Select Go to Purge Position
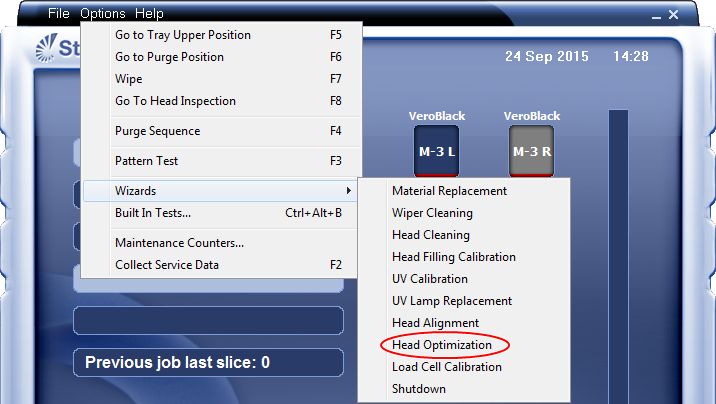Image resolution: width=716 pixels, height=404 pixels. 169,57
